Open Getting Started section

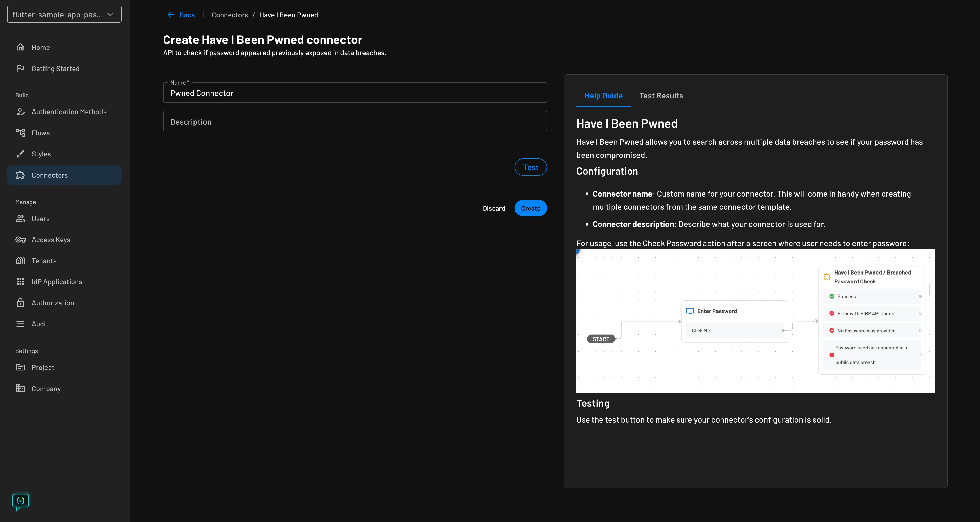55,69
